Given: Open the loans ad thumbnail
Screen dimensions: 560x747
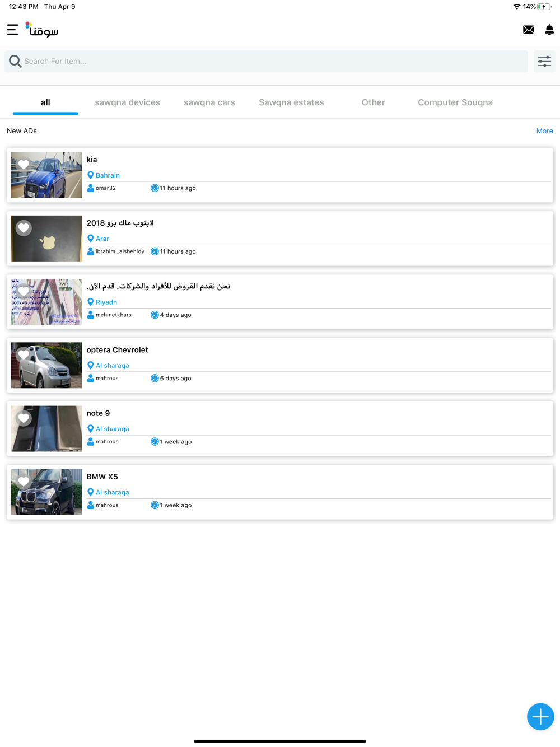Looking at the screenshot, I should pos(46,302).
